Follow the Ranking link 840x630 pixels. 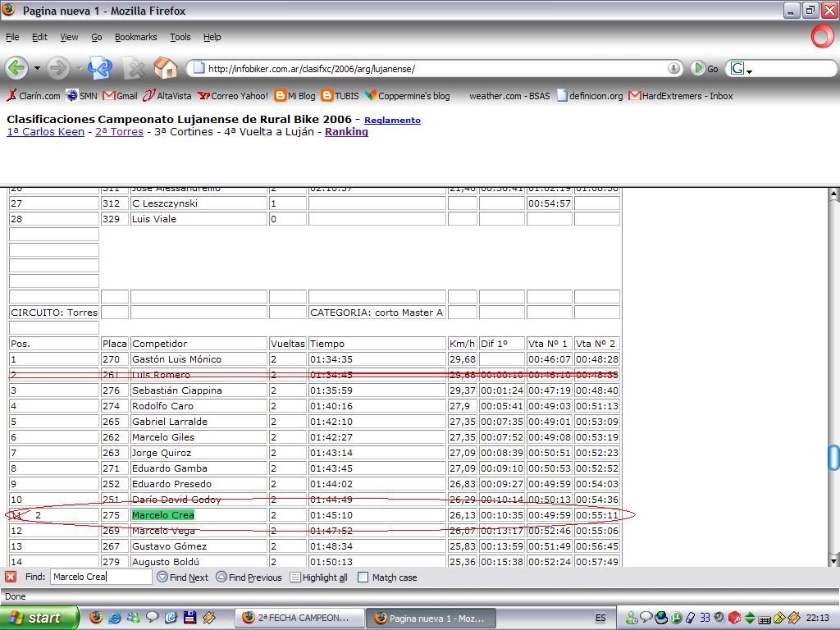(346, 132)
